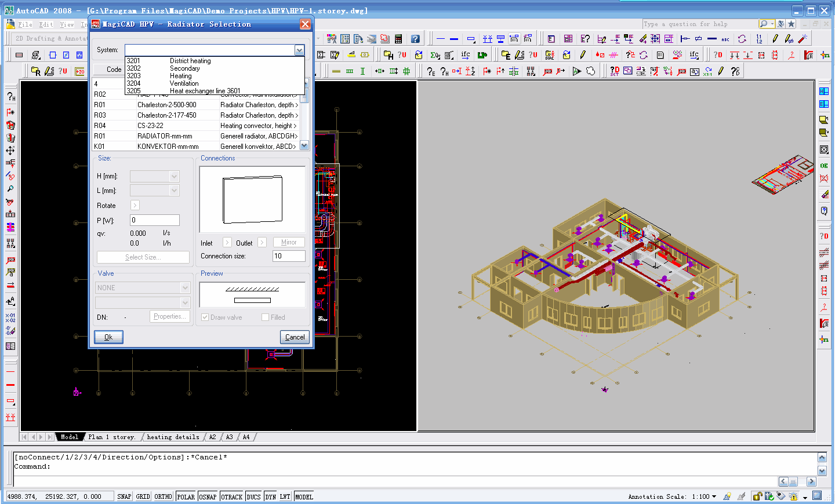Toggle the OSNAP status bar button
The image size is (835, 504).
(x=208, y=496)
